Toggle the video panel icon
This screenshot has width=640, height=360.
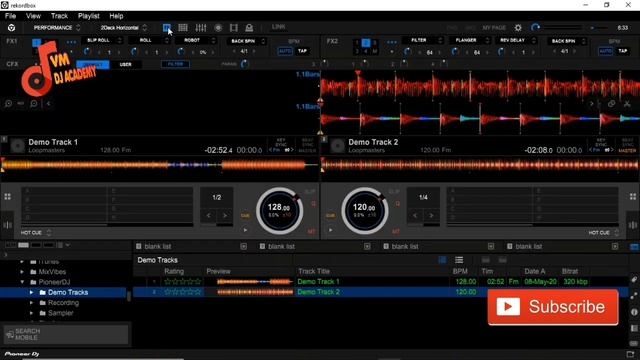[233, 27]
